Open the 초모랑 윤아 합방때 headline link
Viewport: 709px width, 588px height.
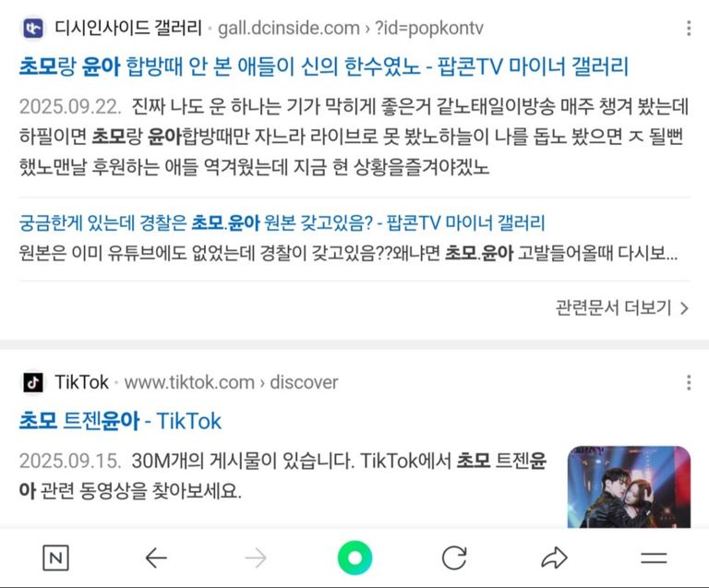(x=324, y=66)
